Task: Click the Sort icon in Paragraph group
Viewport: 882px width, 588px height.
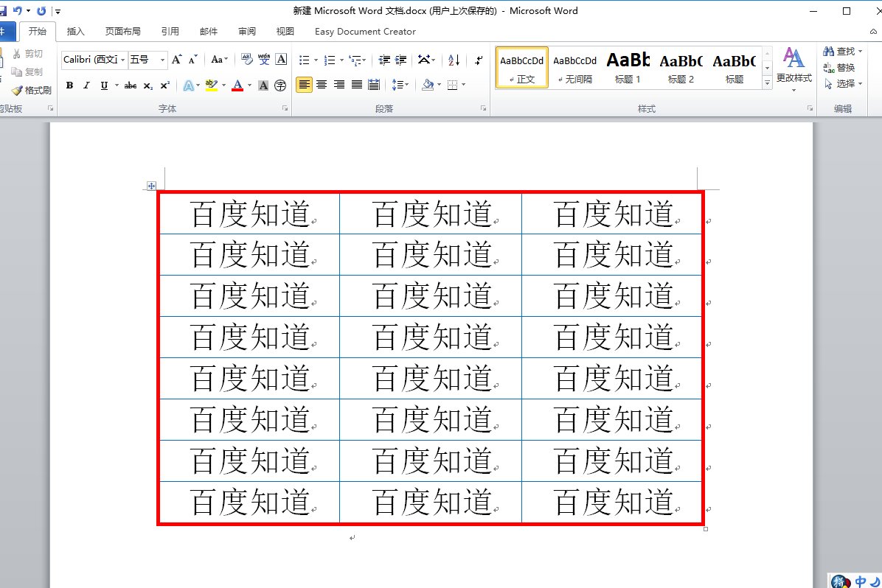Action: point(453,59)
